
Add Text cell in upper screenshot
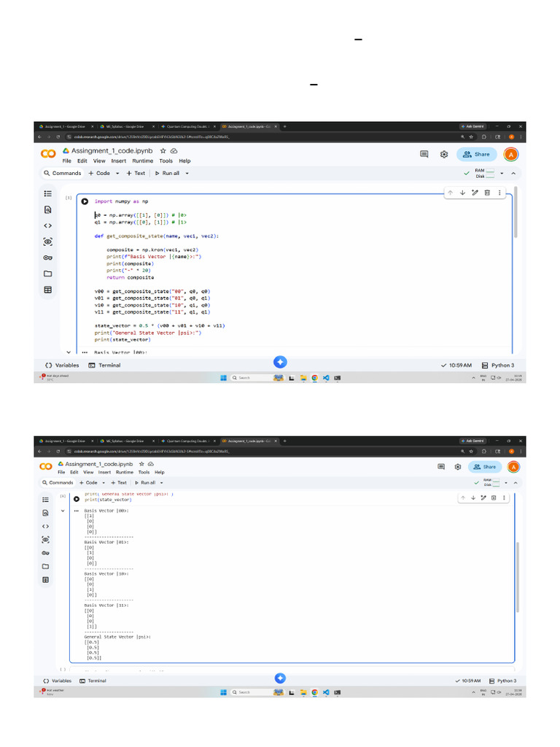pos(136,174)
